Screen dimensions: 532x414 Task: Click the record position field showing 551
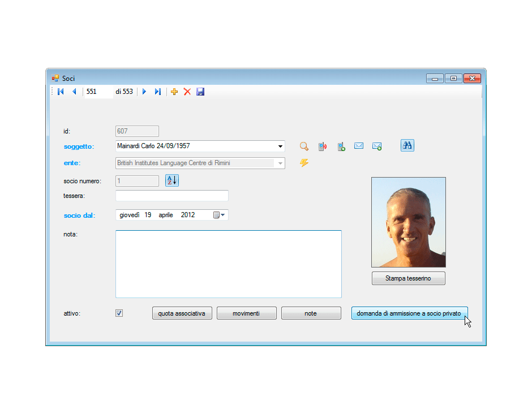98,92
